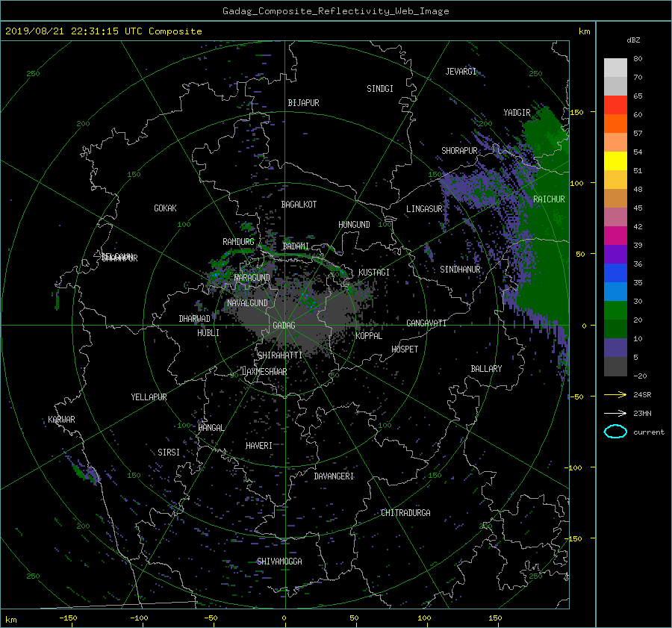Click the 150 right axis tick label
Viewport: 672px width, 628px height.
click(576, 112)
